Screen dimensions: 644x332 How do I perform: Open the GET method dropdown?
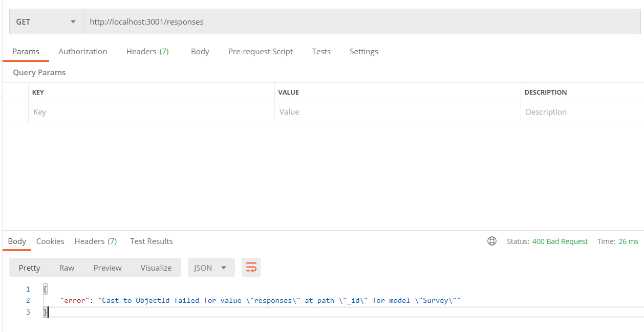(x=46, y=22)
